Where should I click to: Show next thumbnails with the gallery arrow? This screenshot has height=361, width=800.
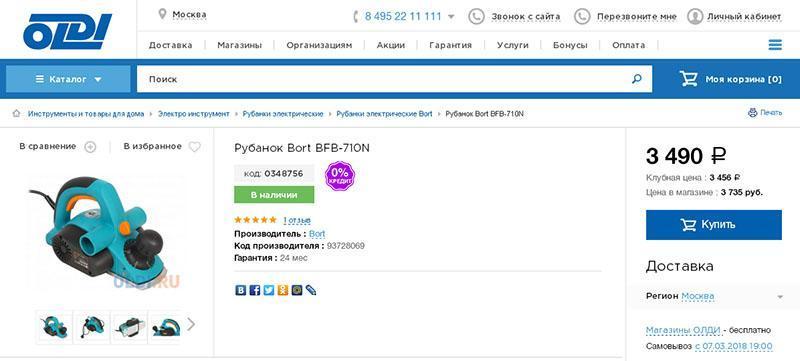[x=191, y=324]
